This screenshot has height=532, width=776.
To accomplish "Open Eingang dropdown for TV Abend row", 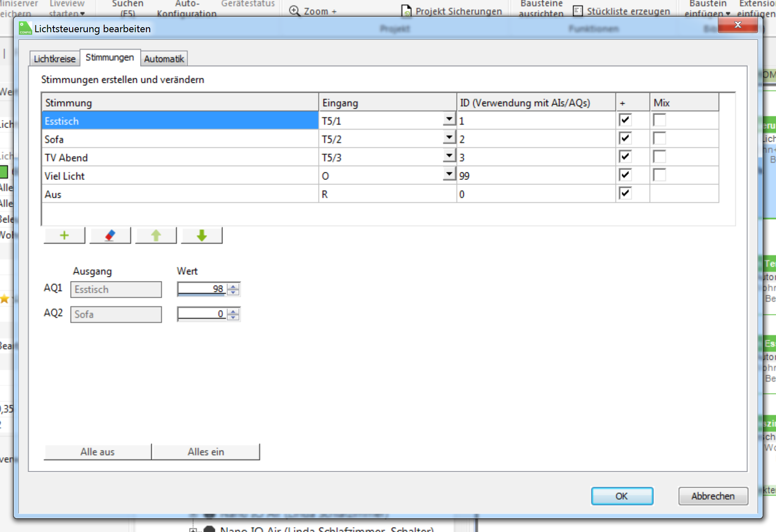I will 449,156.
